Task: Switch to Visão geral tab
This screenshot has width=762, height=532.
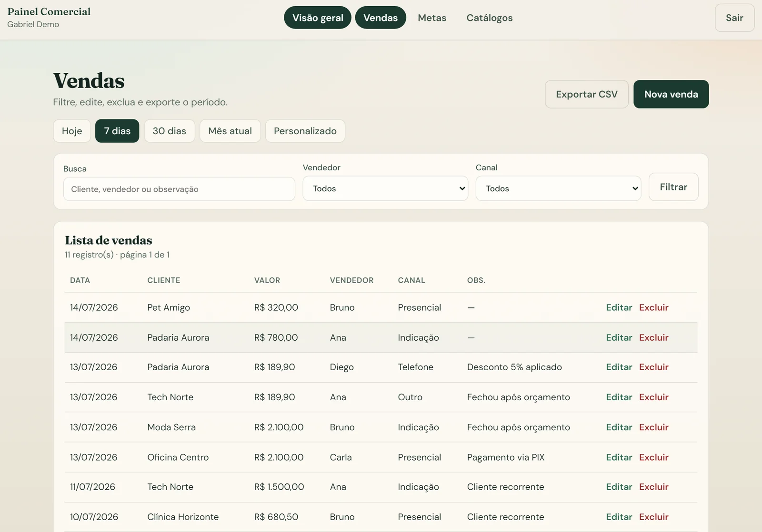Action: pyautogui.click(x=318, y=18)
